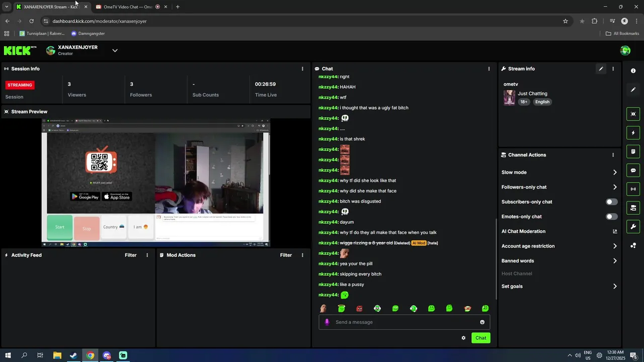Open Chat panel three-dot menu
The image size is (644, 362).
(x=489, y=69)
